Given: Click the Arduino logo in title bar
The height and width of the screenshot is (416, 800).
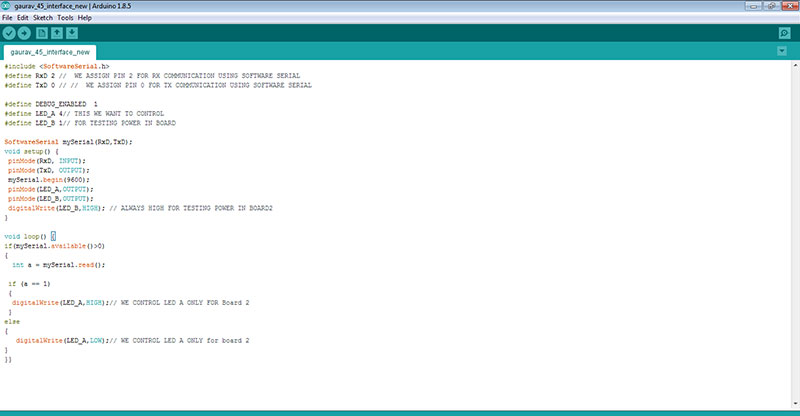Looking at the screenshot, I should coord(6,6).
